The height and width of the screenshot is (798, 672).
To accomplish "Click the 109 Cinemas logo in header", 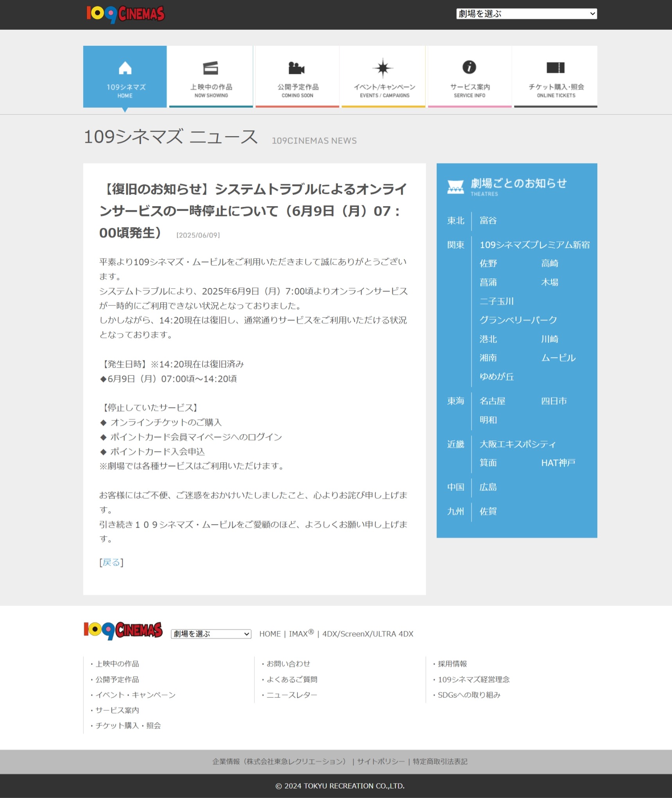I will tap(125, 14).
